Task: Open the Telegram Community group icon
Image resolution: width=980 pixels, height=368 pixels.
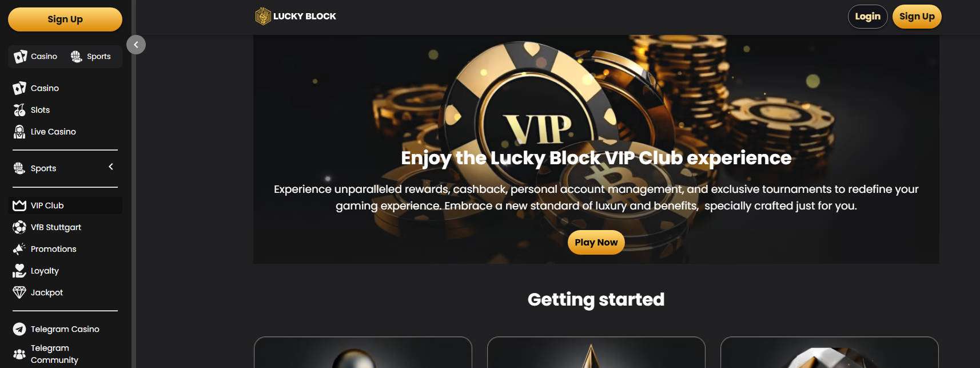Action: tap(19, 354)
